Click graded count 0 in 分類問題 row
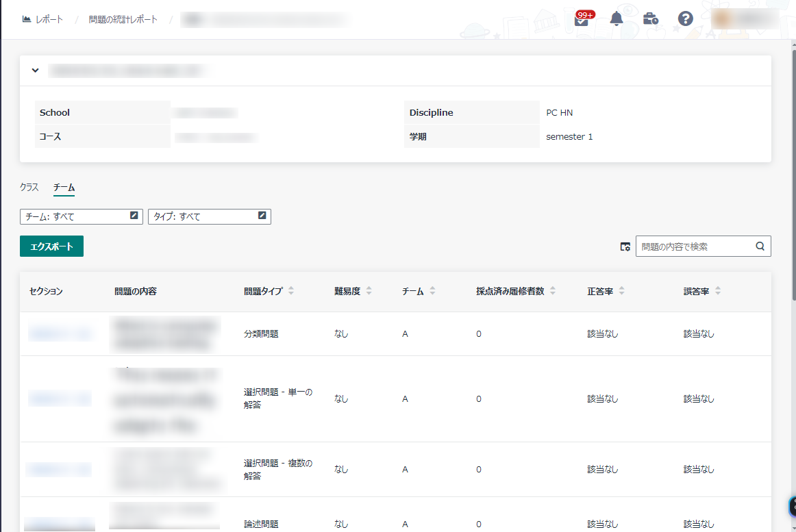796x532 pixels. (479, 334)
